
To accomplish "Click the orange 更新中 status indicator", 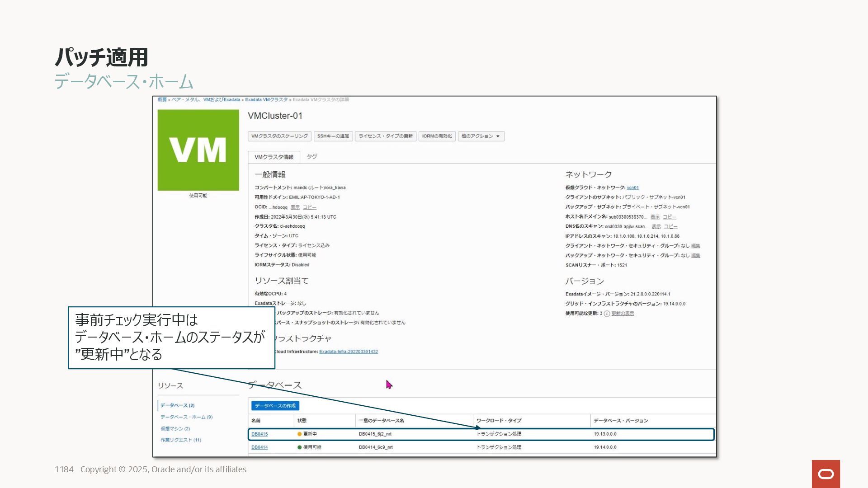I will pos(299,434).
